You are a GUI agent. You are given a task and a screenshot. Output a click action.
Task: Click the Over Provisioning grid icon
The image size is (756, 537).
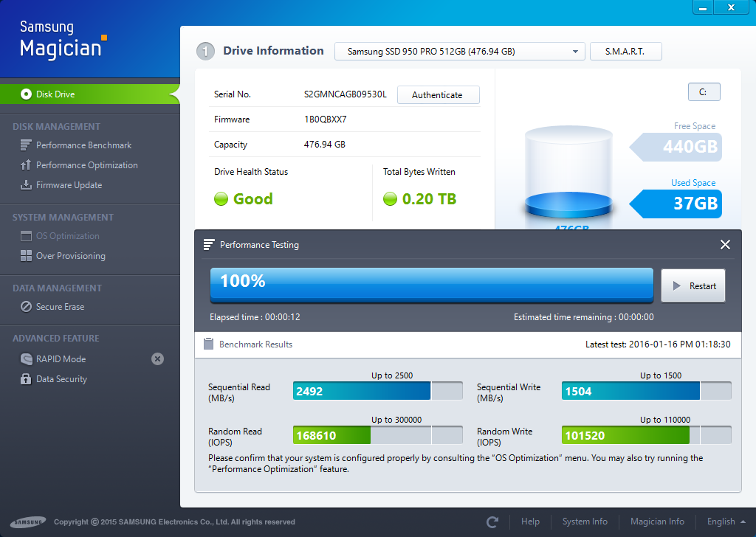pos(26,256)
